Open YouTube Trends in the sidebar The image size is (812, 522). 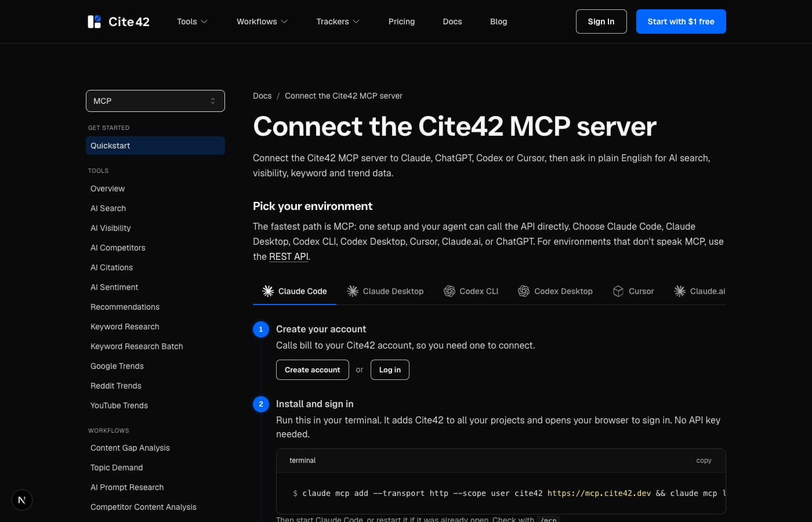(x=155, y=405)
